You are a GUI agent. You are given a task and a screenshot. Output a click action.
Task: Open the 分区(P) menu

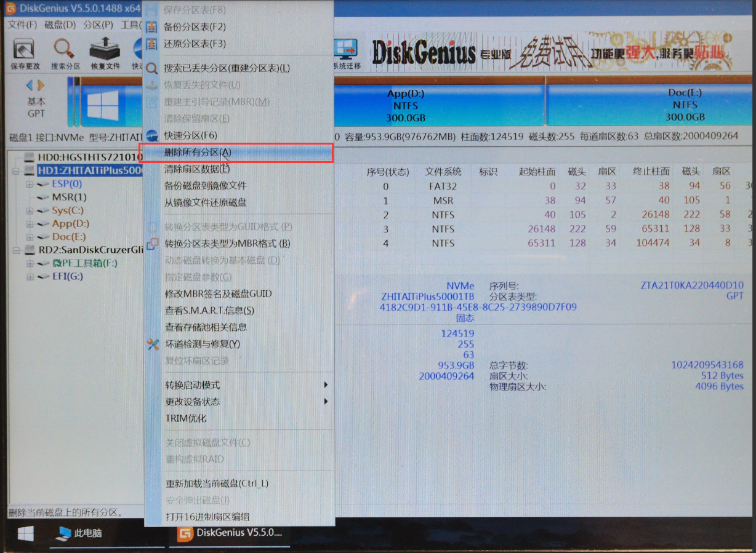99,25
